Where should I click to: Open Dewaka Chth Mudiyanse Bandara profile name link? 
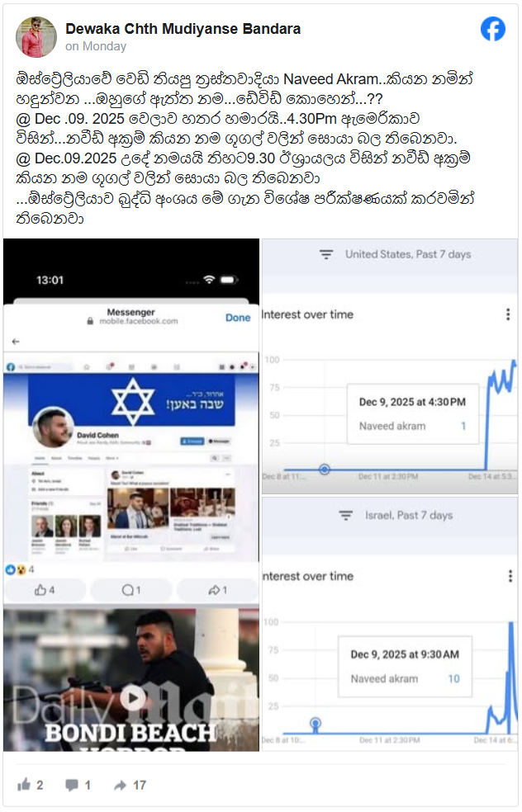pos(183,29)
